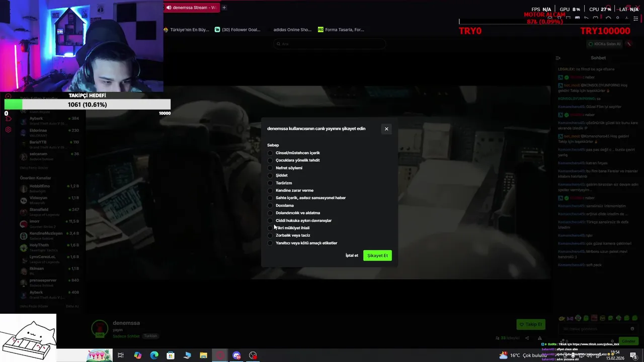644x362 pixels.
Task: Choose Nefret söylemi as report reason
Action: pos(270,168)
